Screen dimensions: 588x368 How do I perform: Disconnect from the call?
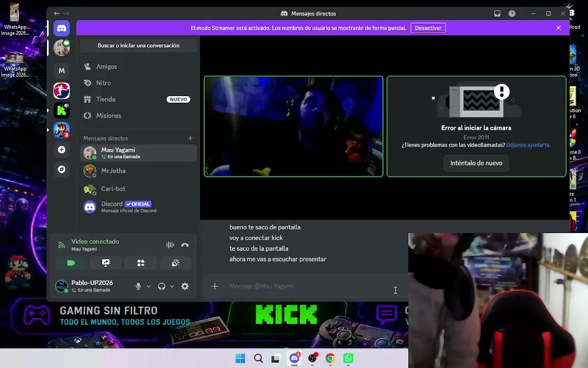pyautogui.click(x=185, y=245)
